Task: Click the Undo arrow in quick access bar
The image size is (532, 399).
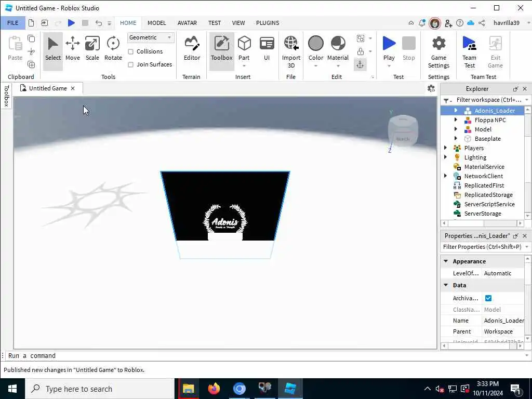Action: tap(98, 23)
